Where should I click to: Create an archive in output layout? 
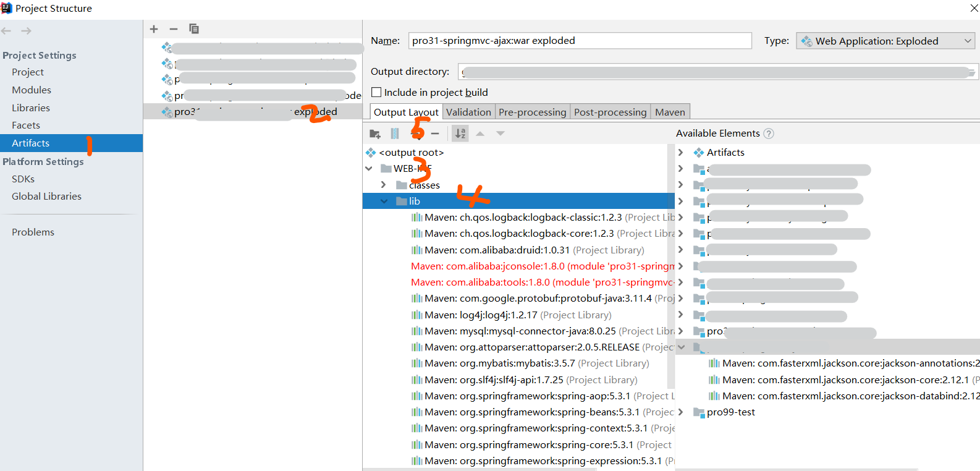[395, 134]
